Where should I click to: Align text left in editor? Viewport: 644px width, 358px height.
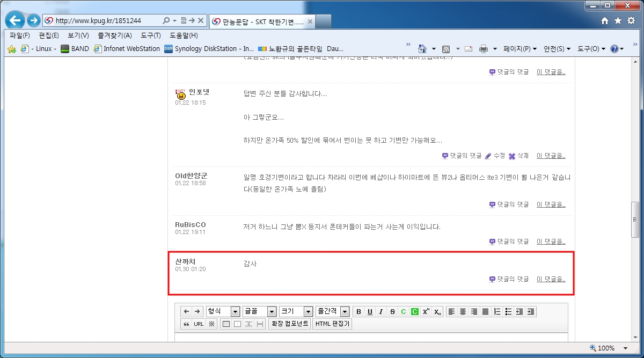point(452,311)
